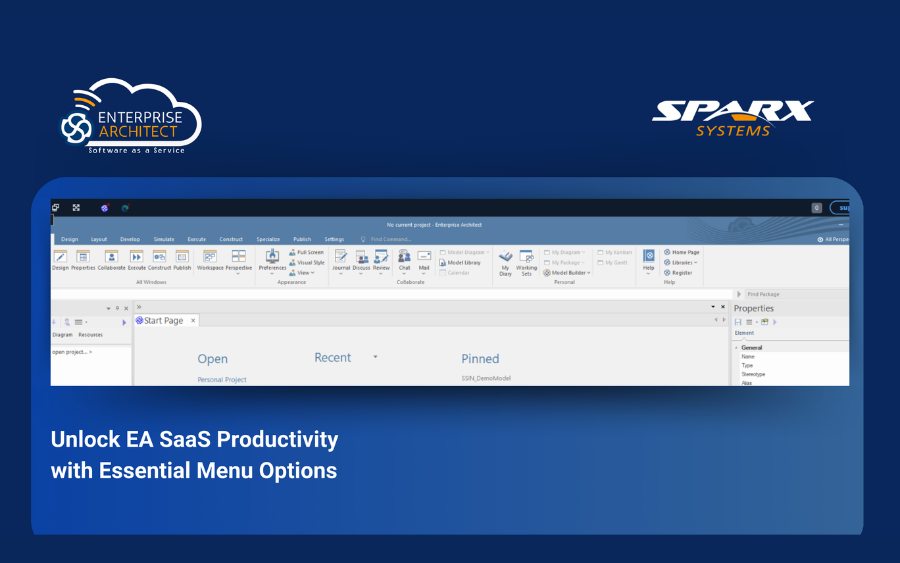
Task: Launch the Chat icon
Action: click(404, 259)
